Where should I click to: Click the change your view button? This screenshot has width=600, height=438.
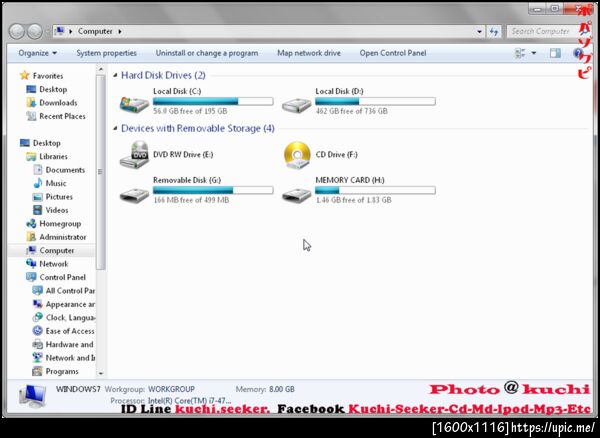point(520,53)
